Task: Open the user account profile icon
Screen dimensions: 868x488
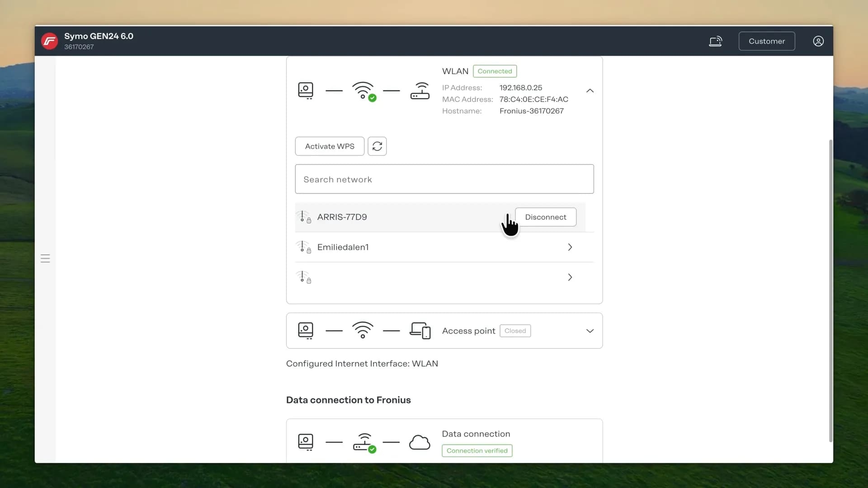Action: click(818, 41)
